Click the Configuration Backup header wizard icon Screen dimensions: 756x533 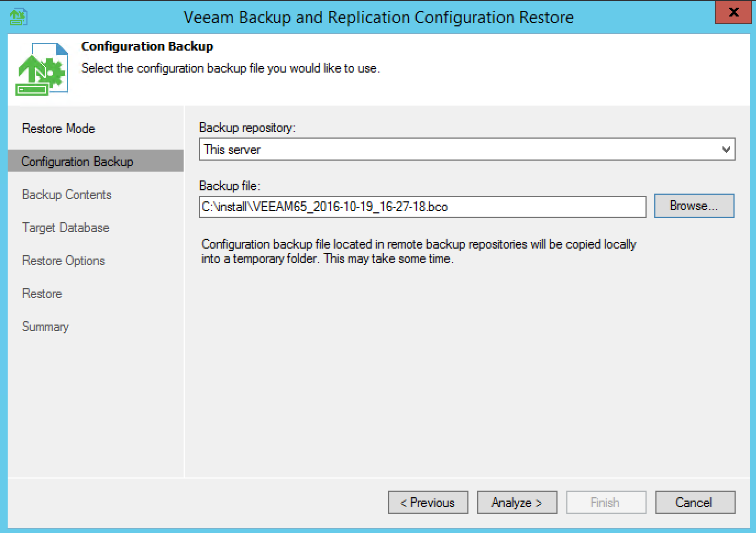pyautogui.click(x=42, y=69)
